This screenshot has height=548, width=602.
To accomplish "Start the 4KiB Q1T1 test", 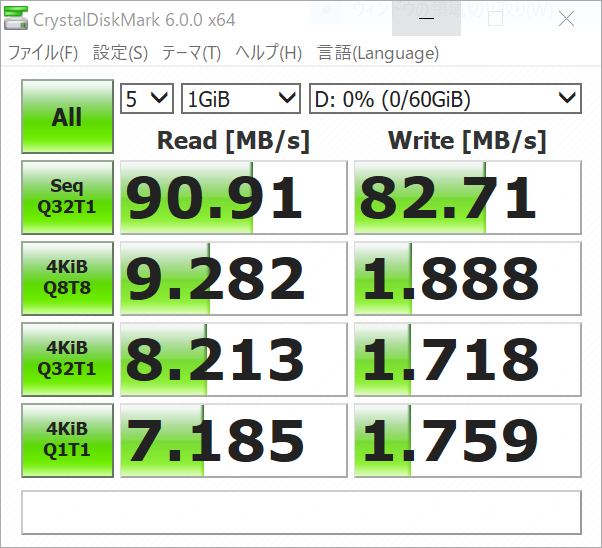I will coord(67,440).
